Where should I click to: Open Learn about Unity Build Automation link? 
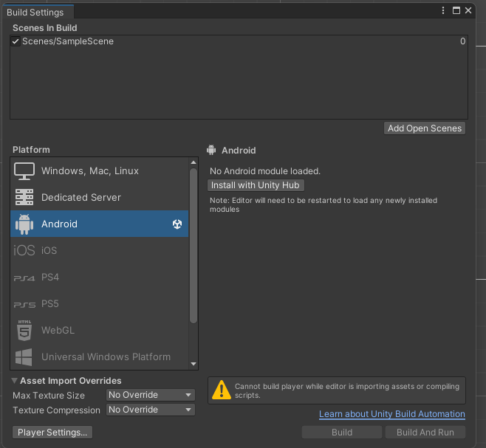(392, 414)
